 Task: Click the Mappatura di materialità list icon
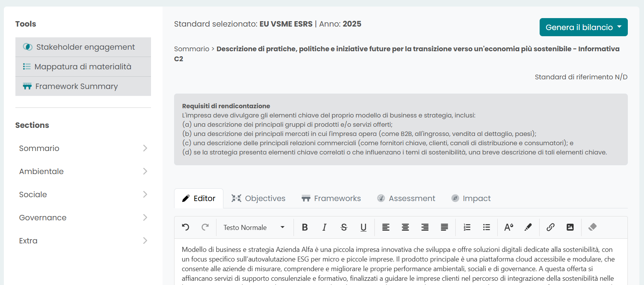(27, 67)
